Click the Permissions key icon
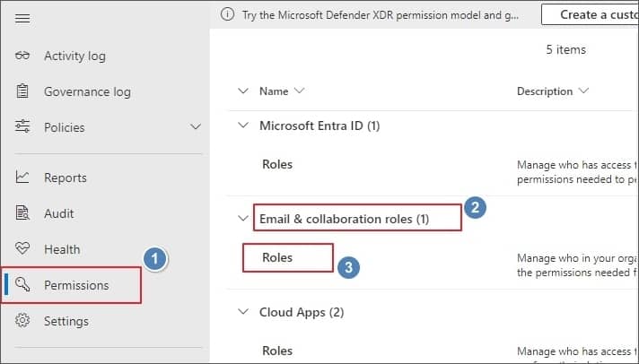 (x=22, y=284)
